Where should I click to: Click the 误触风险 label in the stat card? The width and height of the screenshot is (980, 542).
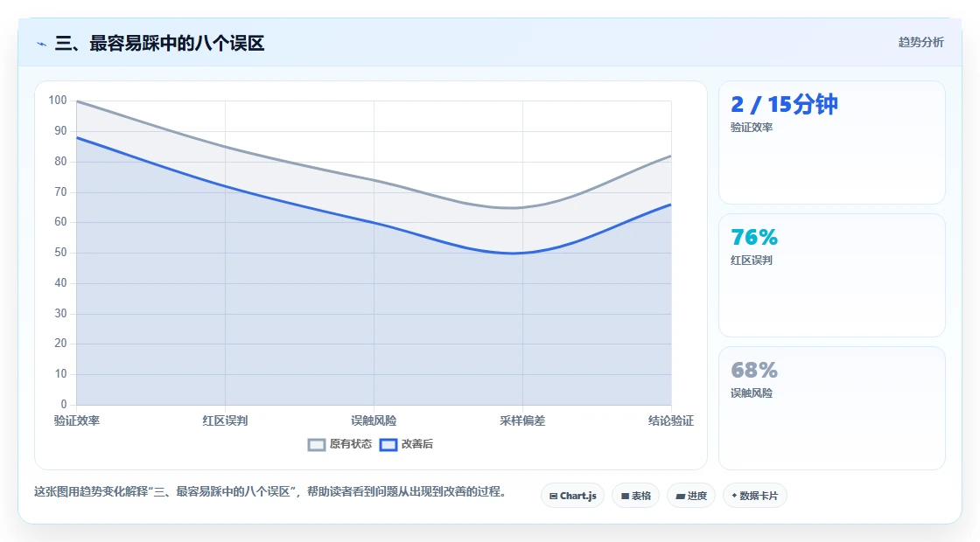[x=752, y=393]
